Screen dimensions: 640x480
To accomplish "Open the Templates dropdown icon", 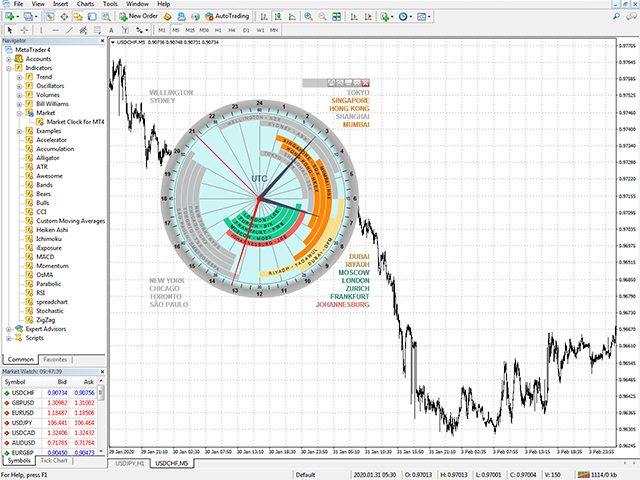I will (423, 16).
